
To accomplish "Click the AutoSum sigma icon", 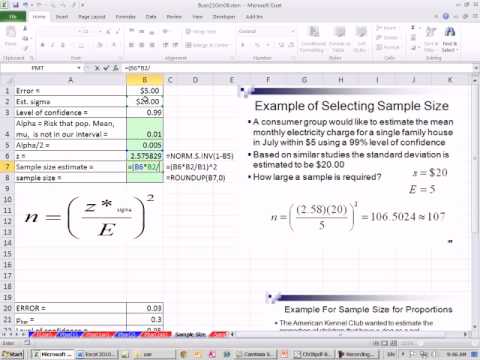I will point(413,28).
